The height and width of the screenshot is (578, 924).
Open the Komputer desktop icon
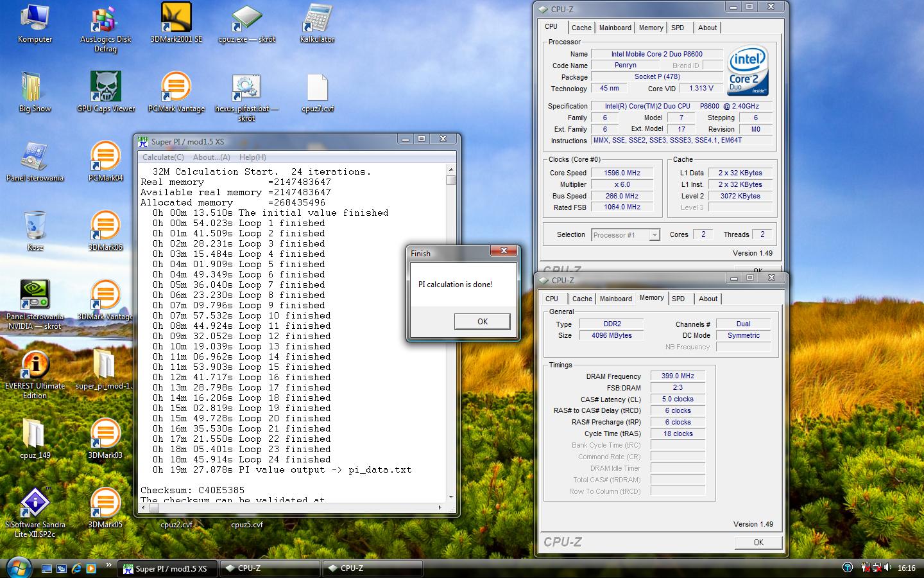point(35,24)
